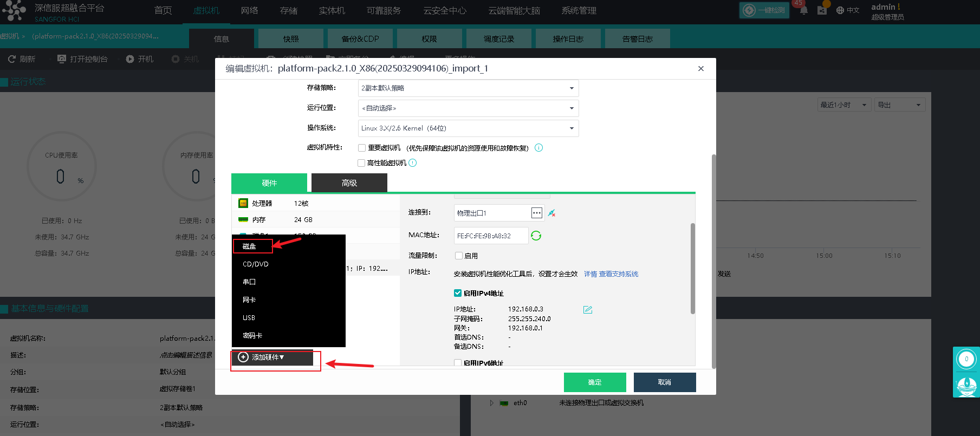Image resolution: width=980 pixels, height=436 pixels.
Task: Uncheck 启用IPv4地址 checkbox
Action: (458, 293)
